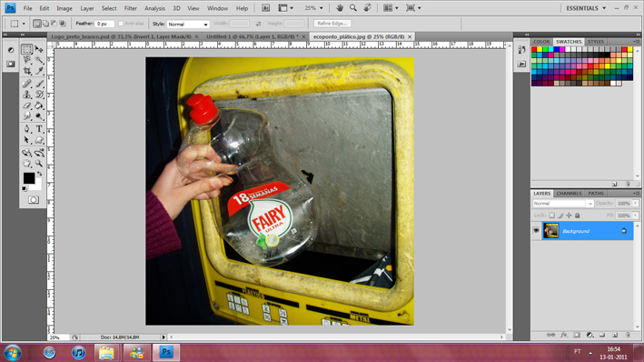This screenshot has width=644, height=362.
Task: Select the 3D Orbit camera tool
Action: 39,153
